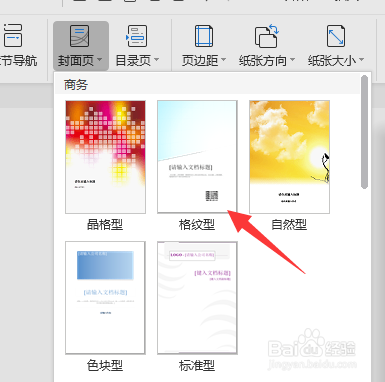Image resolution: width=385 pixels, height=382 pixels.
Task: Click the 目录页 button label
Action: coord(133,61)
